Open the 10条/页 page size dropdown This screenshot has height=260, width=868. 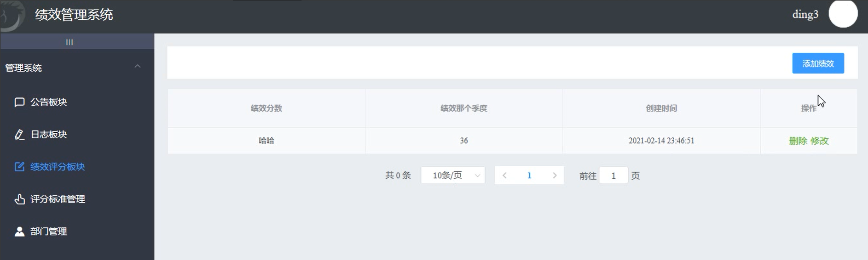[x=453, y=175]
